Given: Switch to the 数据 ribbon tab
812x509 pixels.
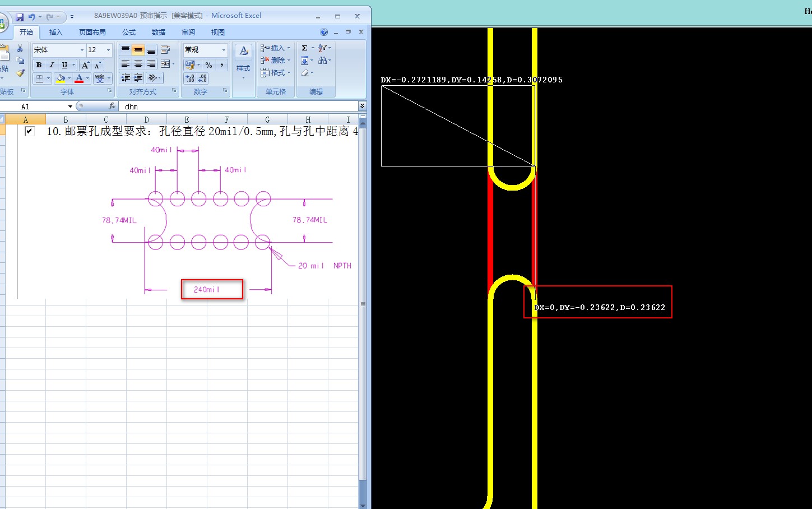Looking at the screenshot, I should [x=159, y=33].
